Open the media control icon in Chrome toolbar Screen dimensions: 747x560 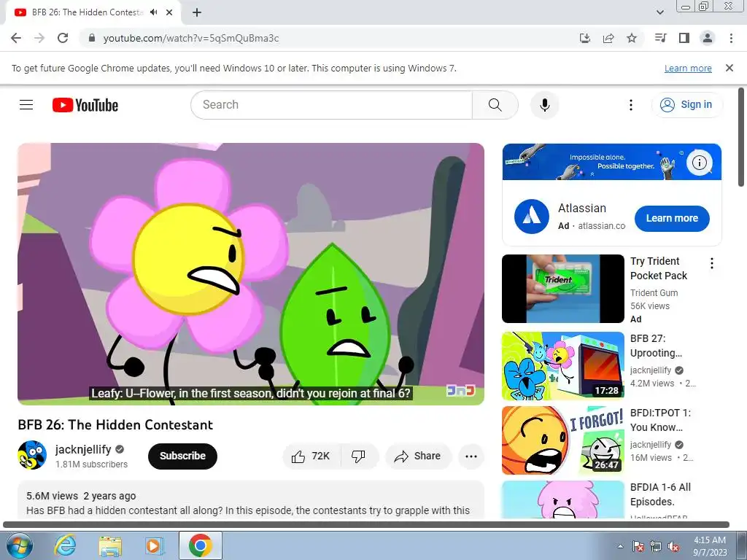point(660,38)
